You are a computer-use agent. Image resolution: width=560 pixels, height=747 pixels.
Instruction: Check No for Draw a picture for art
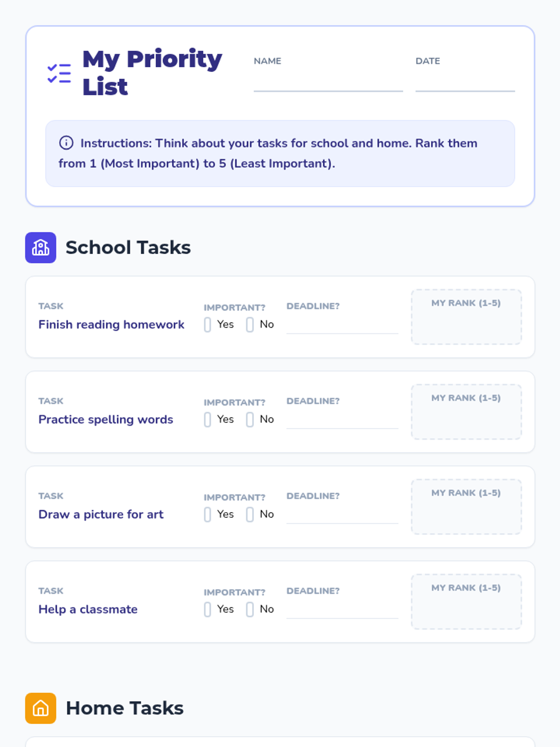click(x=250, y=514)
